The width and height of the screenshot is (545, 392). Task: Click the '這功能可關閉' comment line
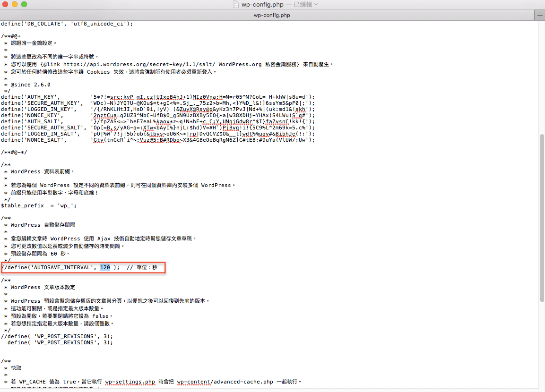[54, 309]
